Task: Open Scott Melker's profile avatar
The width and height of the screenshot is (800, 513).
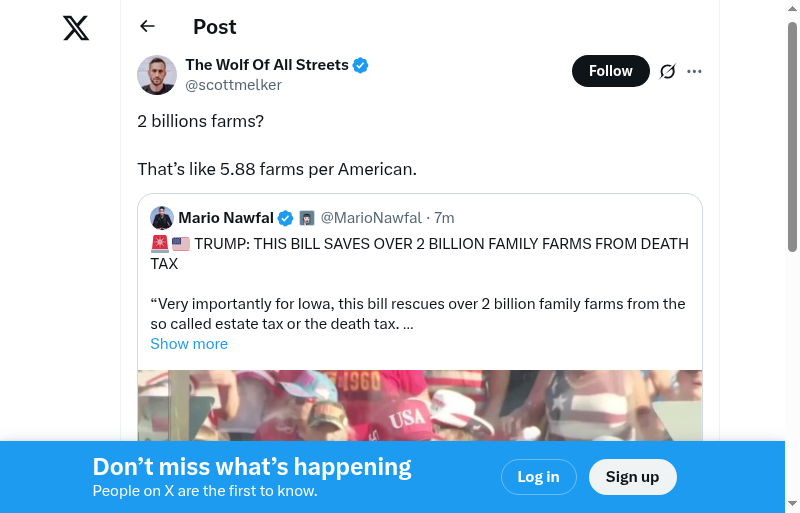Action: pyautogui.click(x=157, y=75)
